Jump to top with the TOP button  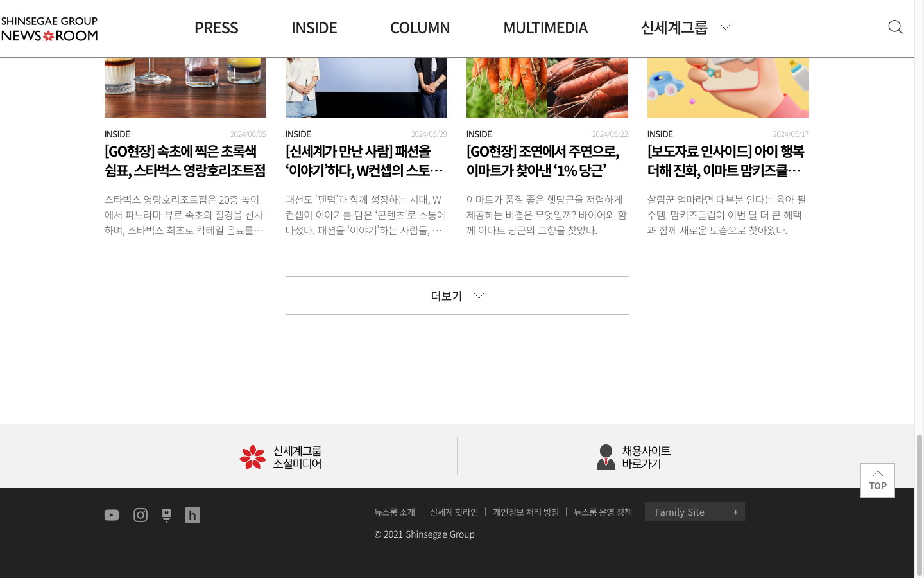(x=877, y=480)
